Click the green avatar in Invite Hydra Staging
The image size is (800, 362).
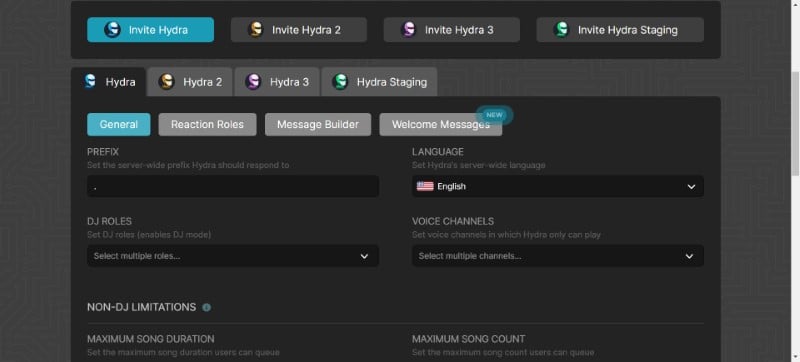[x=561, y=30]
